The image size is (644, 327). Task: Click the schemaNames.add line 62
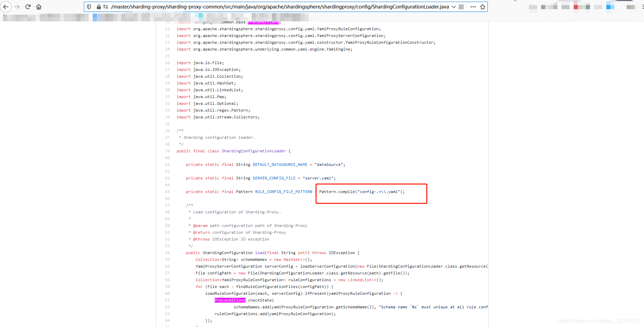point(361,307)
